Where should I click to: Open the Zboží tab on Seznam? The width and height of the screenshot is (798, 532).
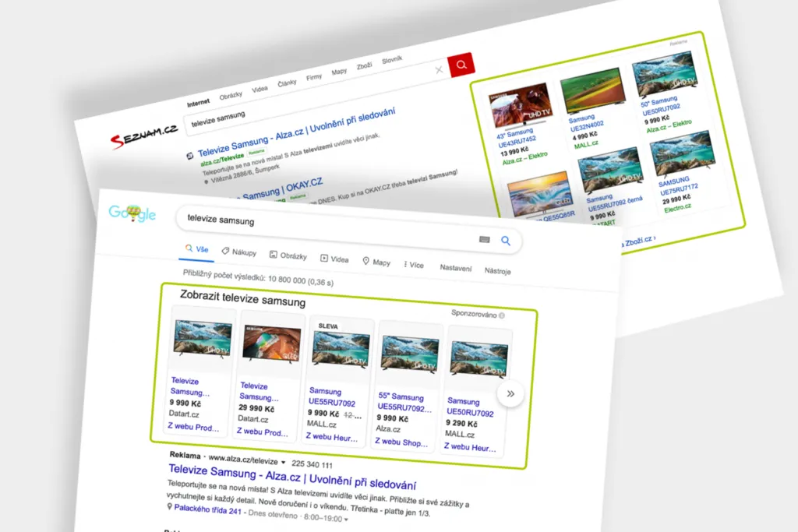[365, 66]
